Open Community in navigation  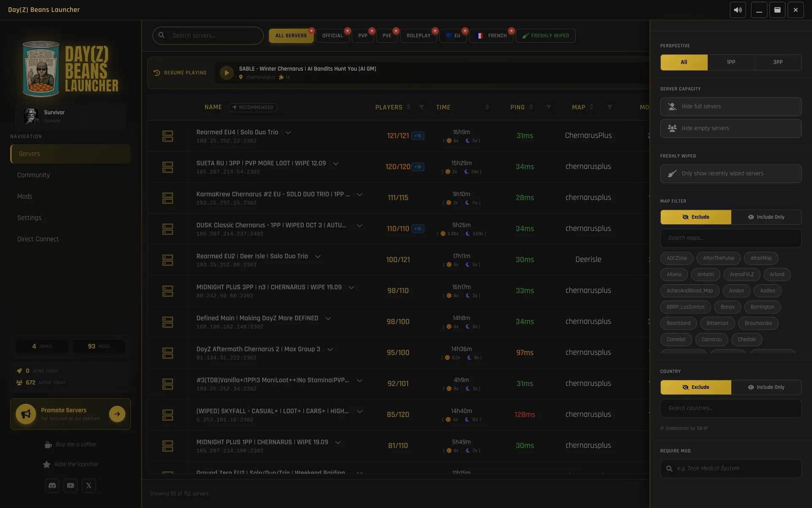(x=33, y=175)
